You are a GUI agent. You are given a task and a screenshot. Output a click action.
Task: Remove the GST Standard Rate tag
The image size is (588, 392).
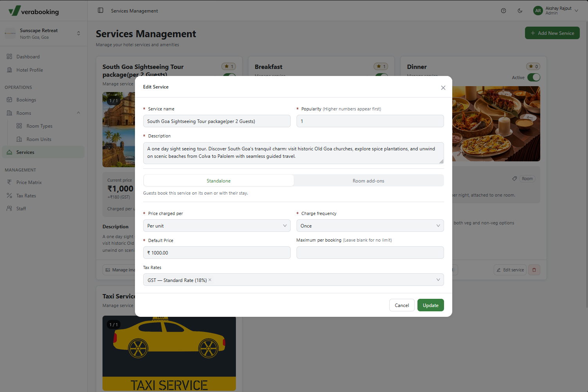pyautogui.click(x=210, y=280)
